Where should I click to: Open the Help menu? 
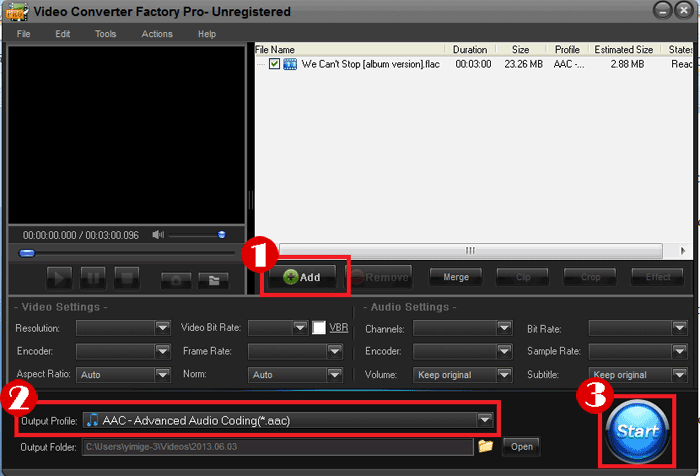pos(207,34)
